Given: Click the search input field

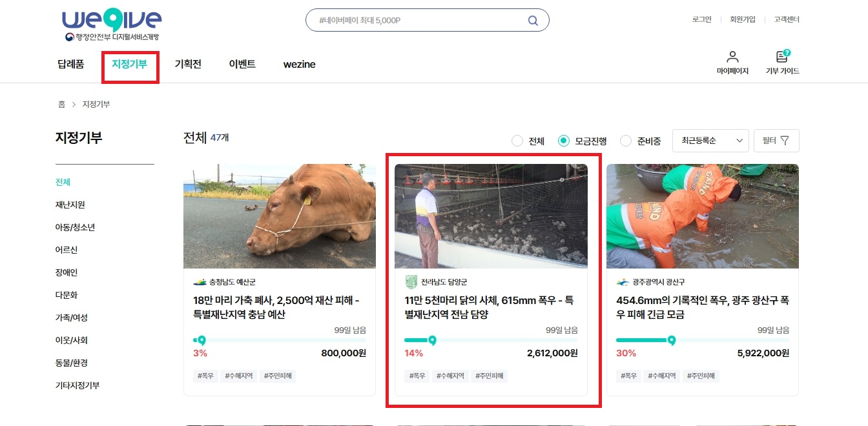Looking at the screenshot, I should 420,21.
